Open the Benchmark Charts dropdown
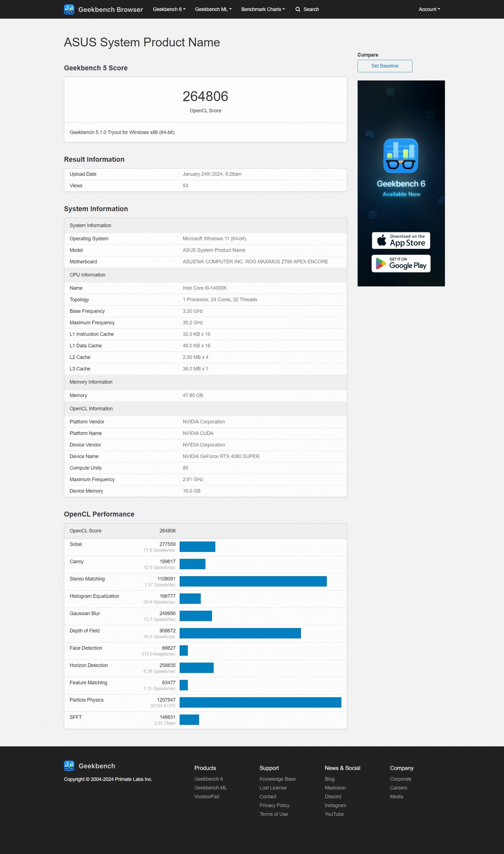 click(x=263, y=9)
